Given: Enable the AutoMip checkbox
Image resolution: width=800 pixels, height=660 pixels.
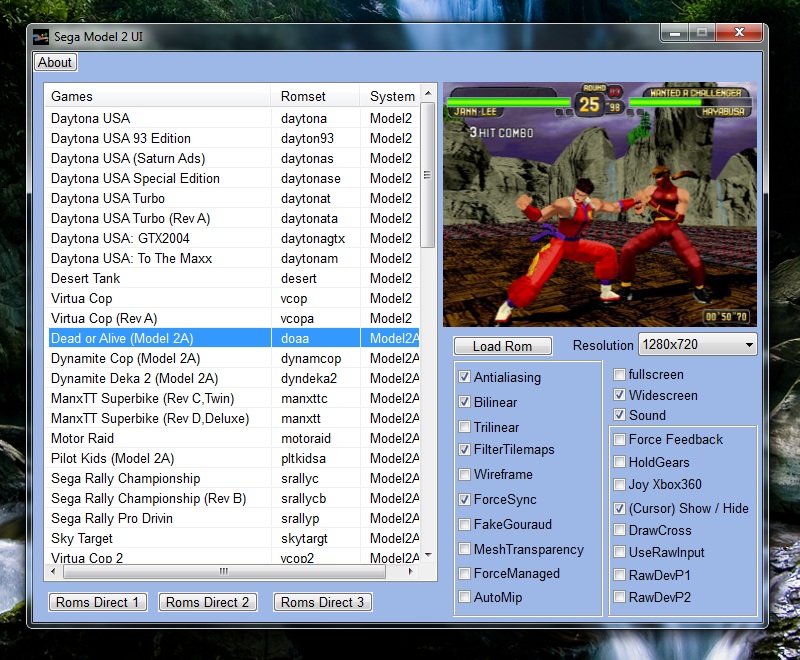Looking at the screenshot, I should [x=464, y=597].
